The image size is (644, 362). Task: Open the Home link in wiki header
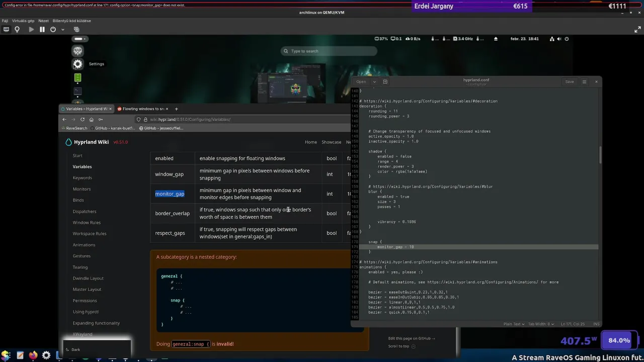pos(311,142)
